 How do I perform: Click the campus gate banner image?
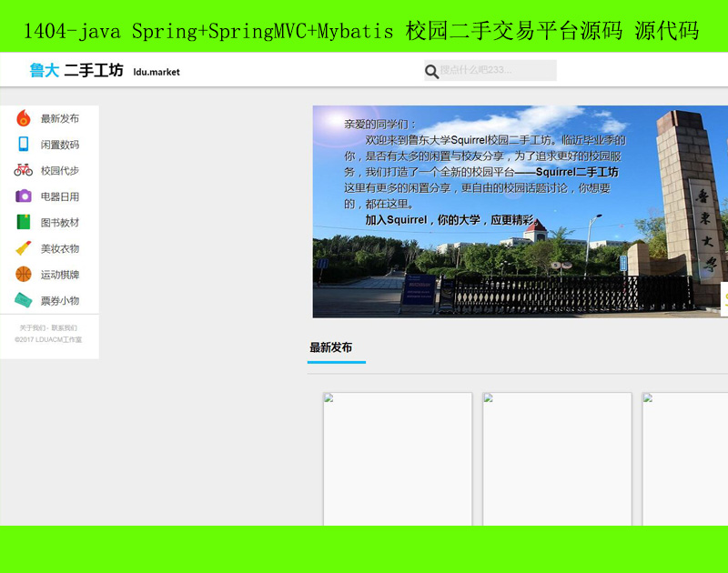click(520, 212)
